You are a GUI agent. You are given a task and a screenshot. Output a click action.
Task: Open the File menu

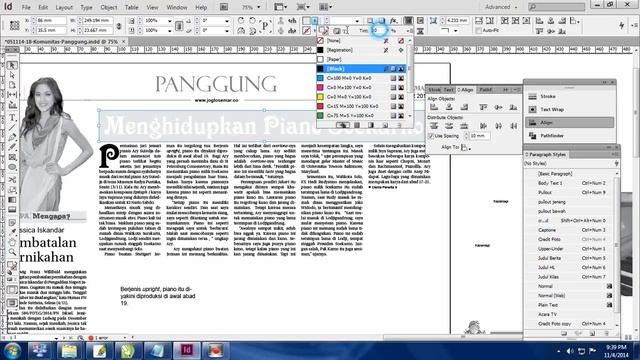[x=26, y=7]
